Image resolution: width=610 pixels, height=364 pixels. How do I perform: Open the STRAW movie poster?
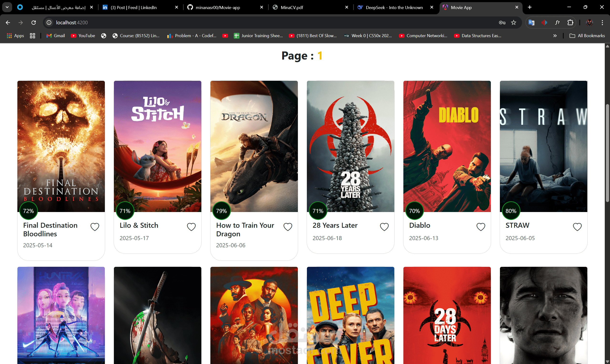pos(544,146)
